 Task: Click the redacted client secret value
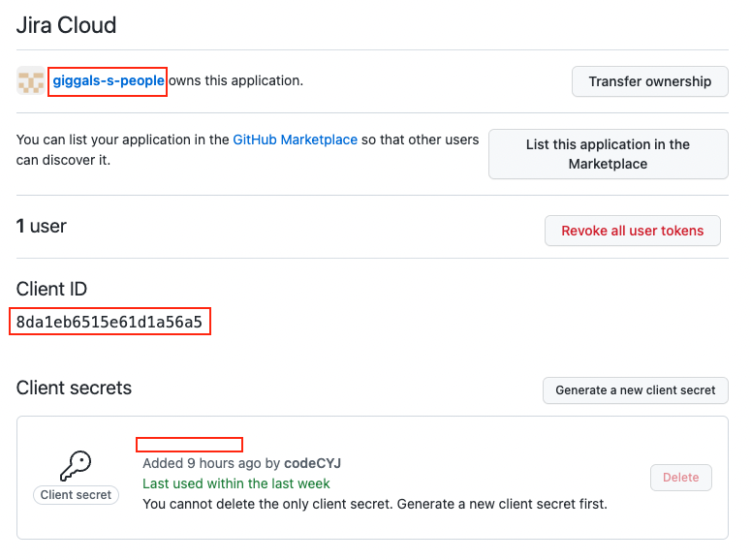pos(189,445)
